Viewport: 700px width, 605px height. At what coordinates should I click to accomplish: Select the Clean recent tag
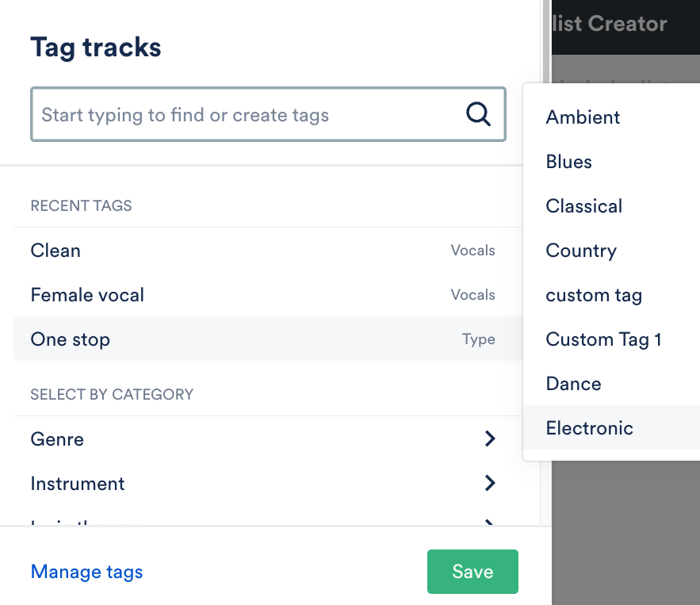pyautogui.click(x=55, y=251)
